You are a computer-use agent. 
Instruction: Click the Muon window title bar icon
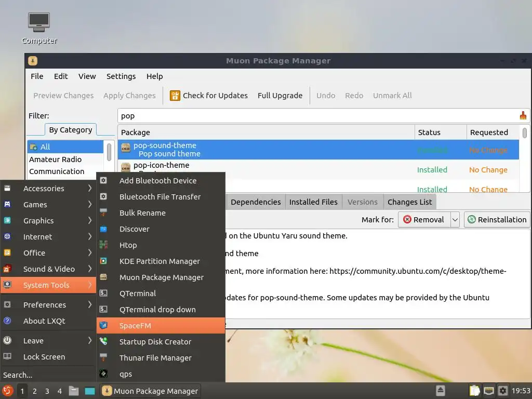click(33, 61)
